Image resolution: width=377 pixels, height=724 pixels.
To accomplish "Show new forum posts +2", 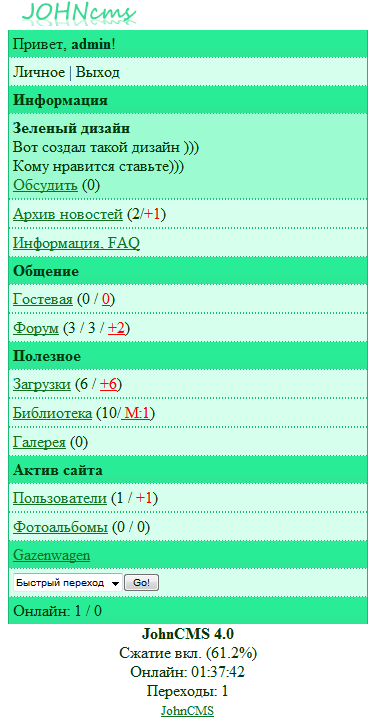I will pos(116,328).
